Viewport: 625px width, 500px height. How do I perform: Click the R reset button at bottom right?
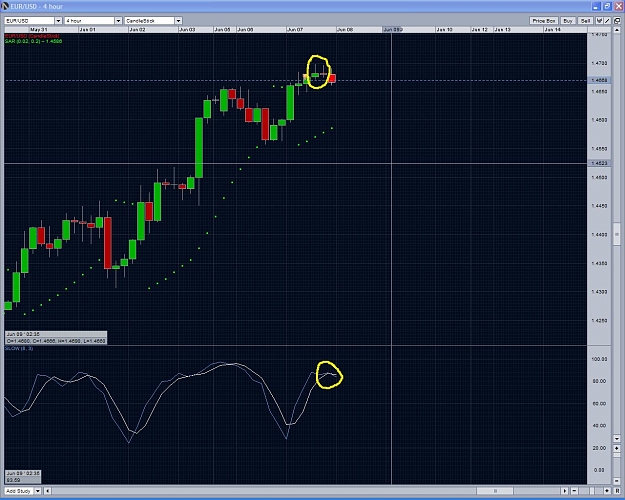[x=617, y=491]
